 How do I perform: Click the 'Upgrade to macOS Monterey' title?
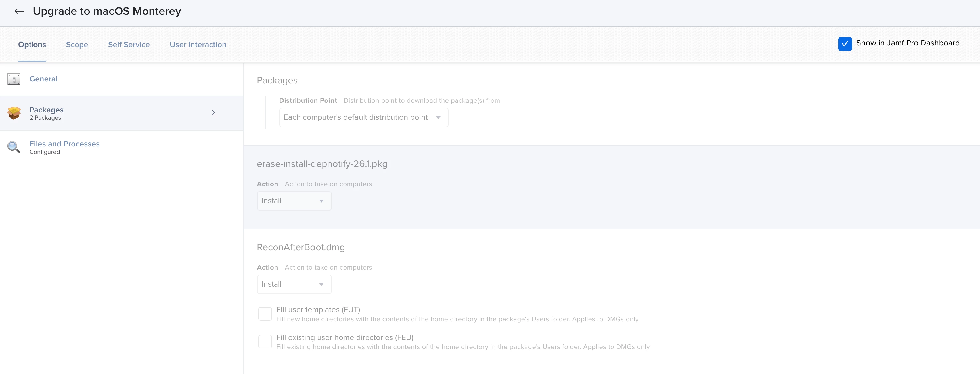click(107, 11)
